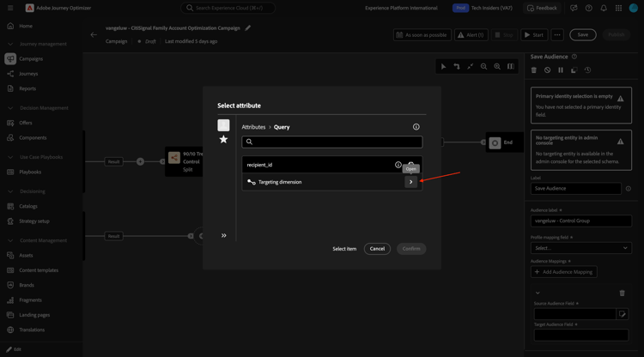The width and height of the screenshot is (644, 357).
Task: Click the Label field Save Audience
Action: coord(575,188)
